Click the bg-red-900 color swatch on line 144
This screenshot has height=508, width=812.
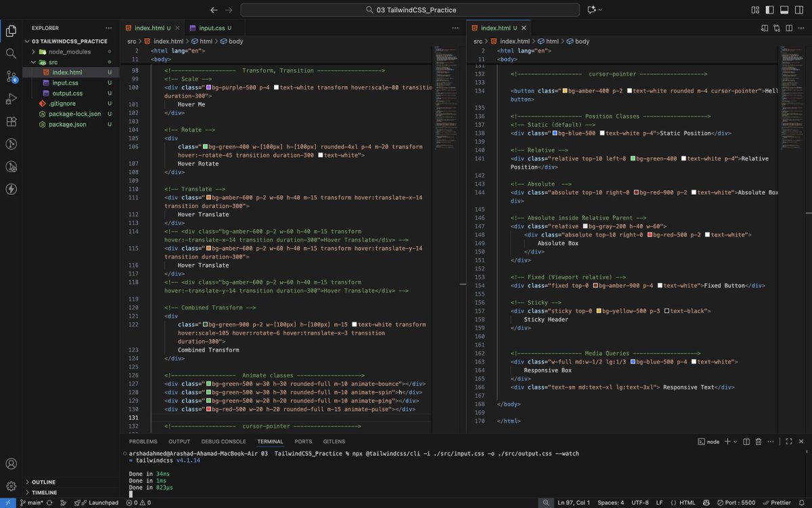(637, 192)
